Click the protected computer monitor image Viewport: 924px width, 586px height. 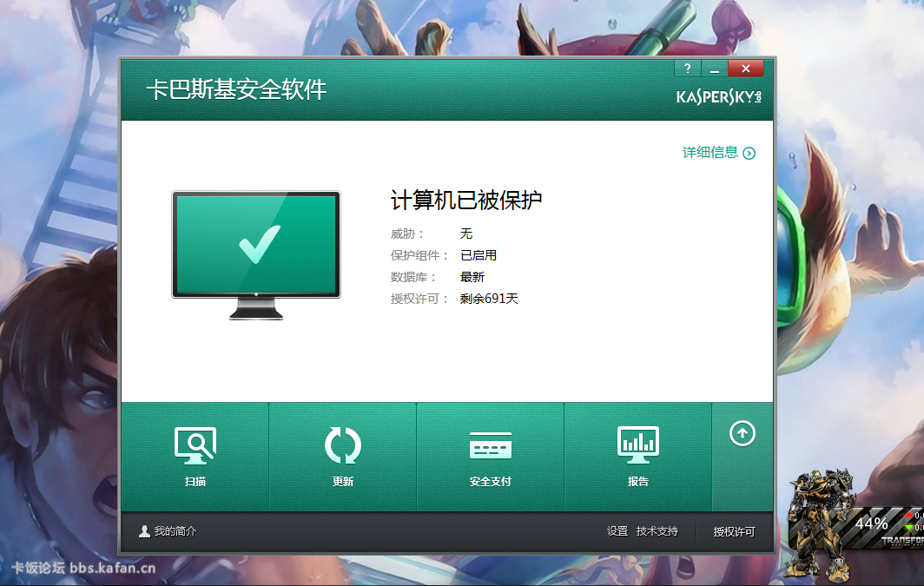(x=256, y=255)
